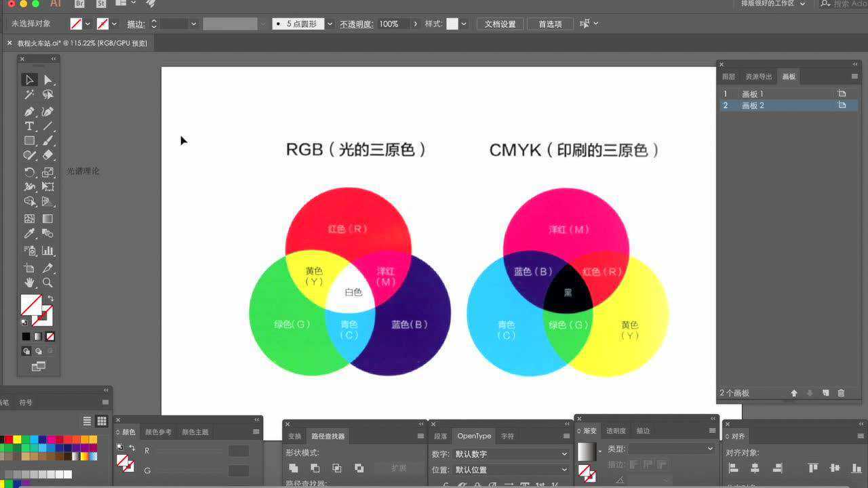Image resolution: width=868 pixels, height=488 pixels.
Task: Click the Direct Selection tool
Action: (x=47, y=79)
